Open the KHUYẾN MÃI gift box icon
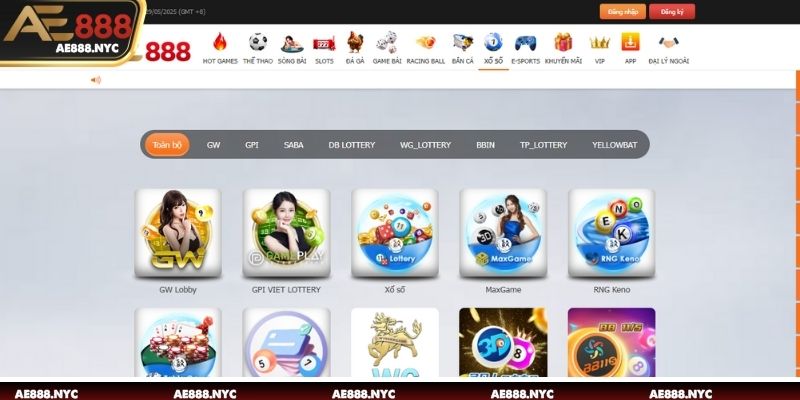Screen dimensions: 800x400 (x=563, y=42)
